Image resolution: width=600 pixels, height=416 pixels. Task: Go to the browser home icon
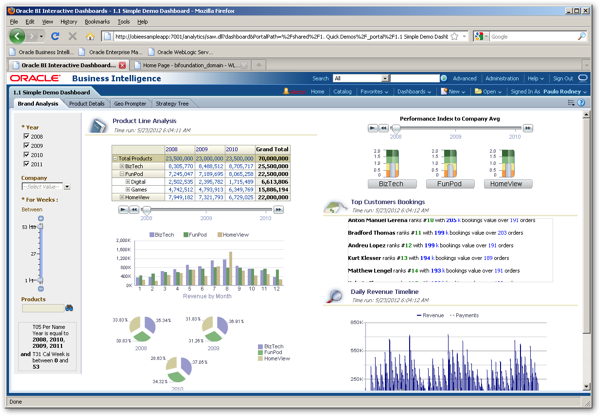(90, 36)
